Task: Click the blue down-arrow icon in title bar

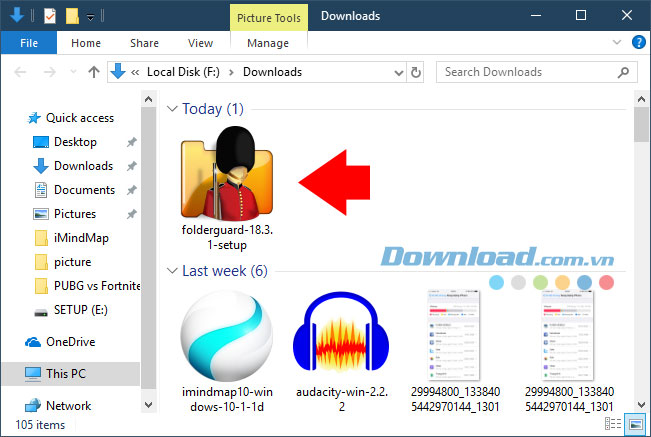Action: (17, 15)
